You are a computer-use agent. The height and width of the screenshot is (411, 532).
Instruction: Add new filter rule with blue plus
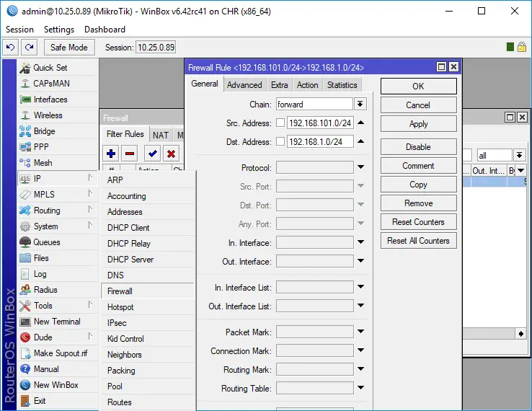(x=111, y=154)
